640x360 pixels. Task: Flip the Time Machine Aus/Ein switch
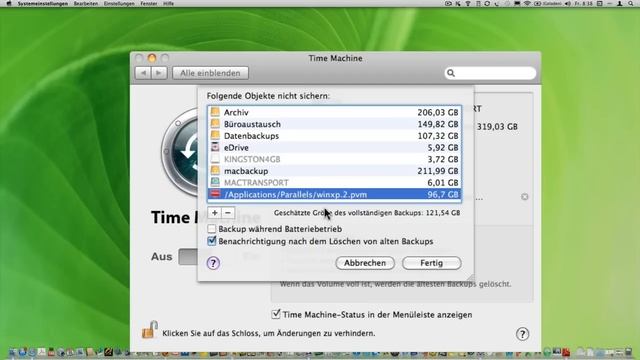[189, 257]
